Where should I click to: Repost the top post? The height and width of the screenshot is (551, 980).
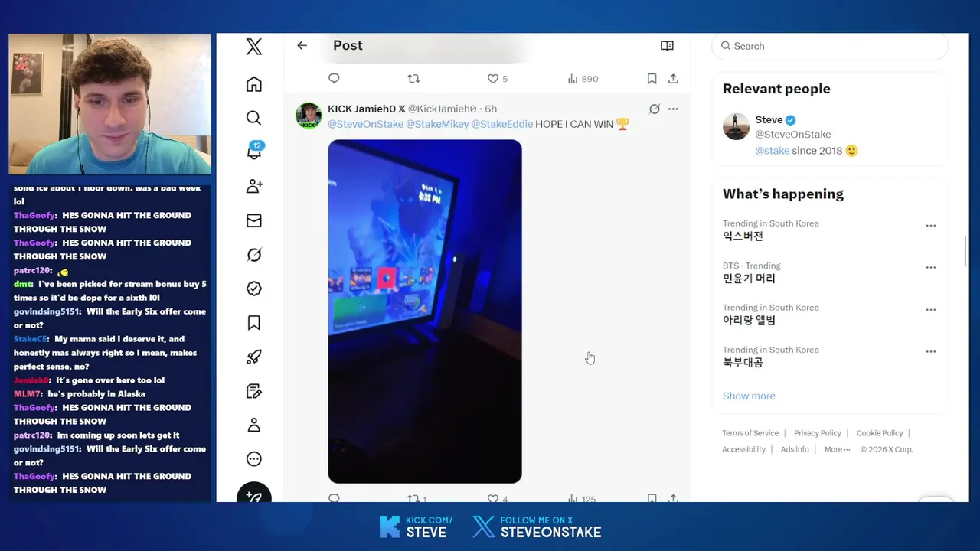coord(413,79)
